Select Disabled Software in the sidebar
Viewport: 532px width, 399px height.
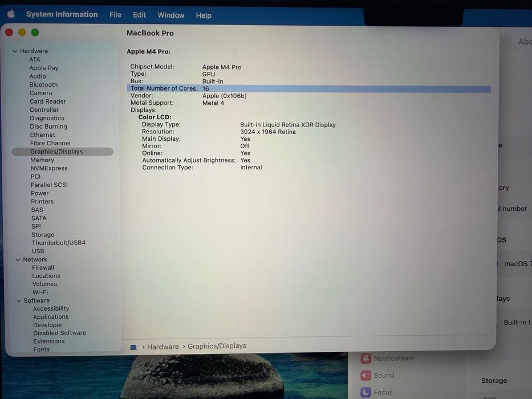click(59, 333)
